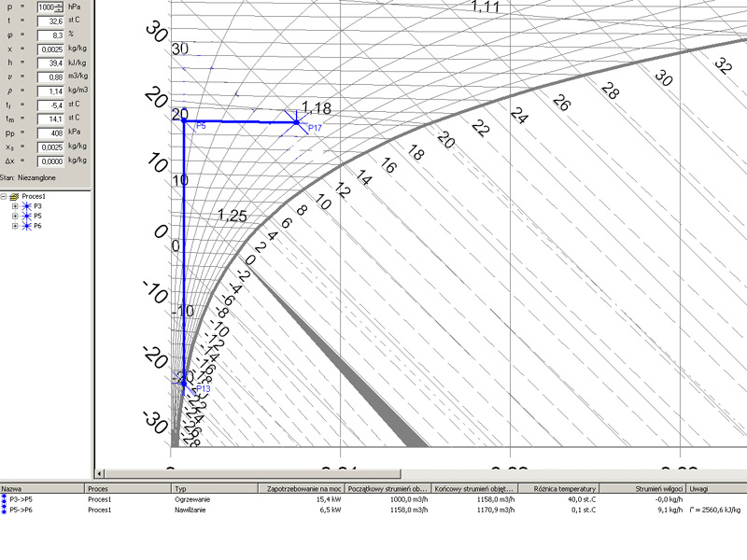The width and height of the screenshot is (747, 560).
Task: Click the chart scrollbar's left arrow
Action: pyautogui.click(x=100, y=474)
